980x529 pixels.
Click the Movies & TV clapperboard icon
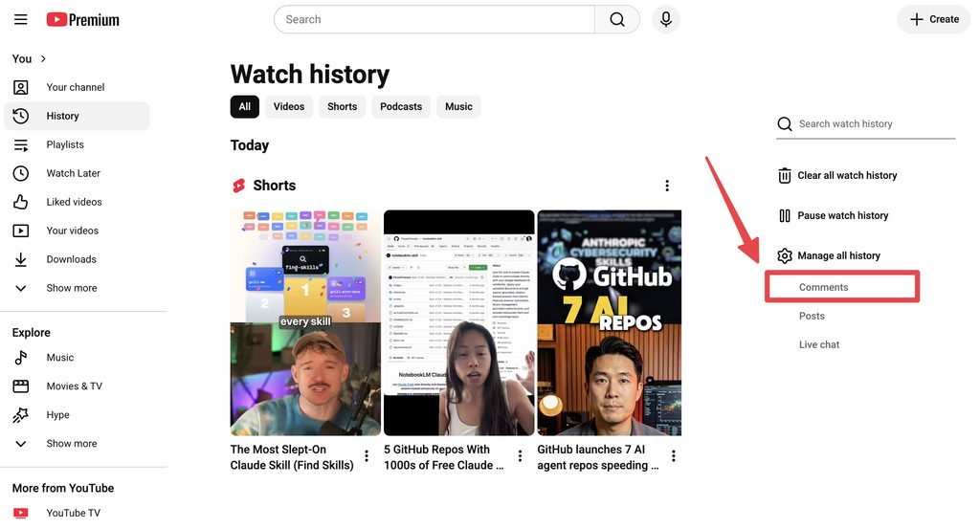click(21, 386)
